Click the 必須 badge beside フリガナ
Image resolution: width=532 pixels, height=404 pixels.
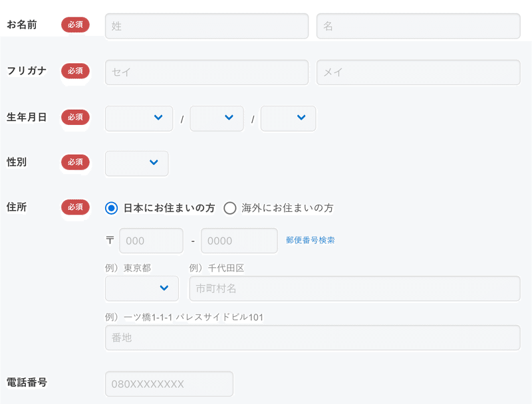coord(75,71)
